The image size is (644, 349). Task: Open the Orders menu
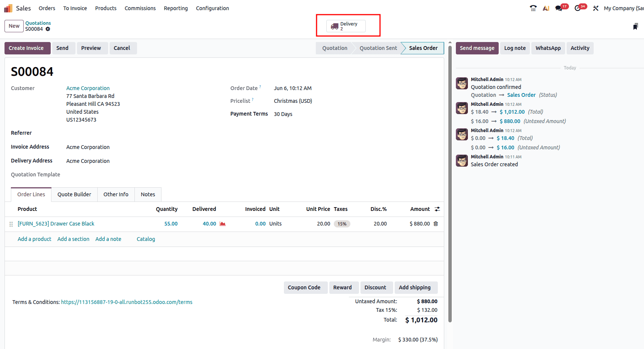click(47, 8)
